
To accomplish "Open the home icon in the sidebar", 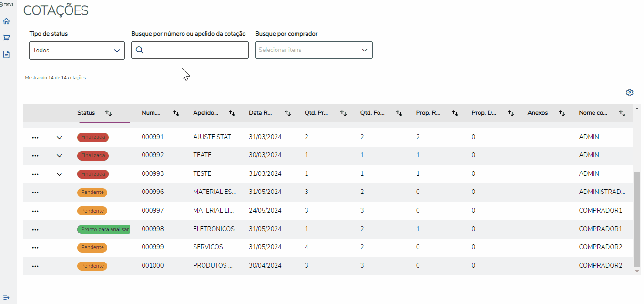I will [x=6, y=21].
